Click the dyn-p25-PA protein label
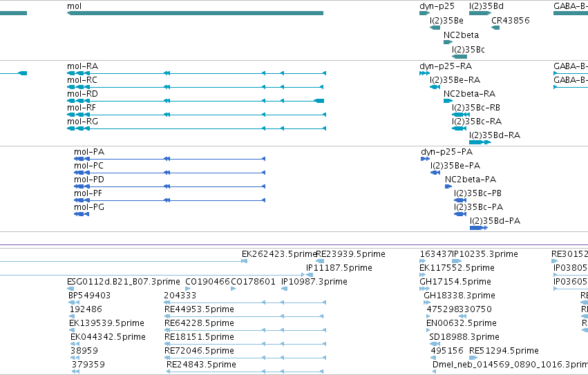588x375 pixels. [x=446, y=152]
